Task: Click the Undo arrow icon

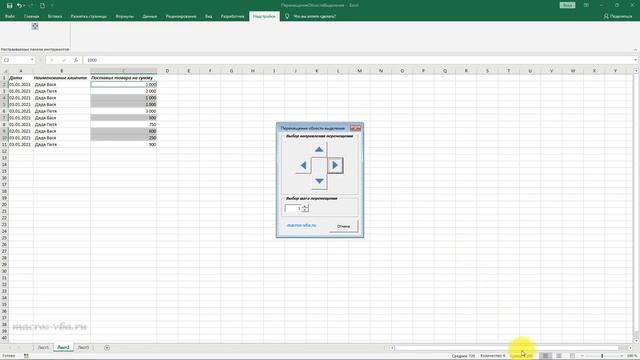Action: (x=19, y=5)
